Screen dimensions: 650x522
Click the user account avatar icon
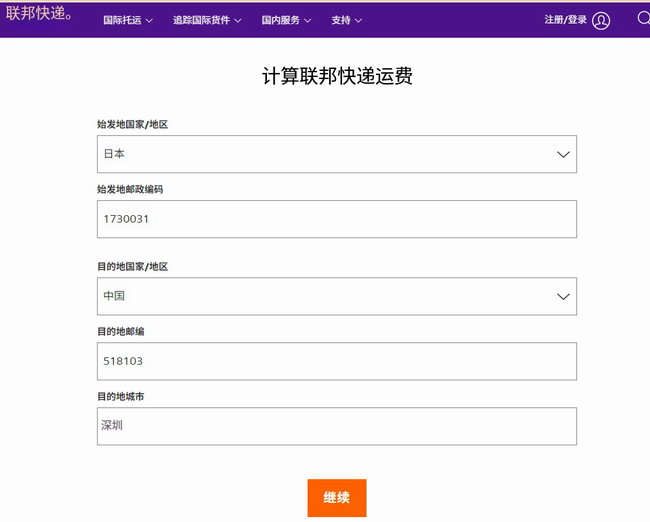[601, 20]
